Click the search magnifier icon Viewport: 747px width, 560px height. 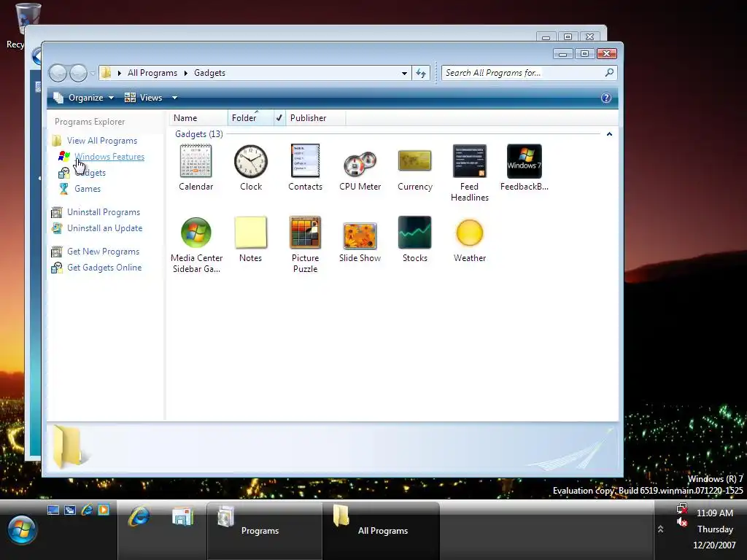[x=609, y=72]
